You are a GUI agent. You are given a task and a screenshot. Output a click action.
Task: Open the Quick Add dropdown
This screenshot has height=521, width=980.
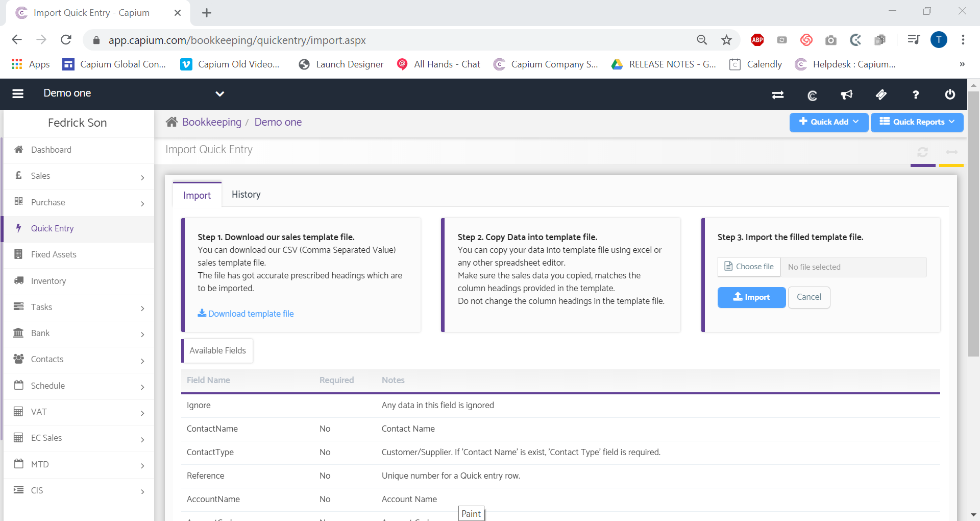pyautogui.click(x=829, y=122)
